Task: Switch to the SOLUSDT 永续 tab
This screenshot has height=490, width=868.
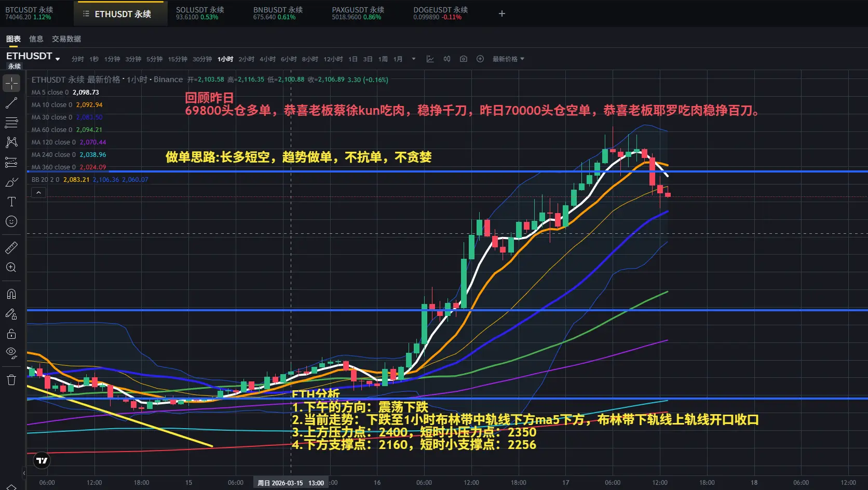Action: click(200, 14)
